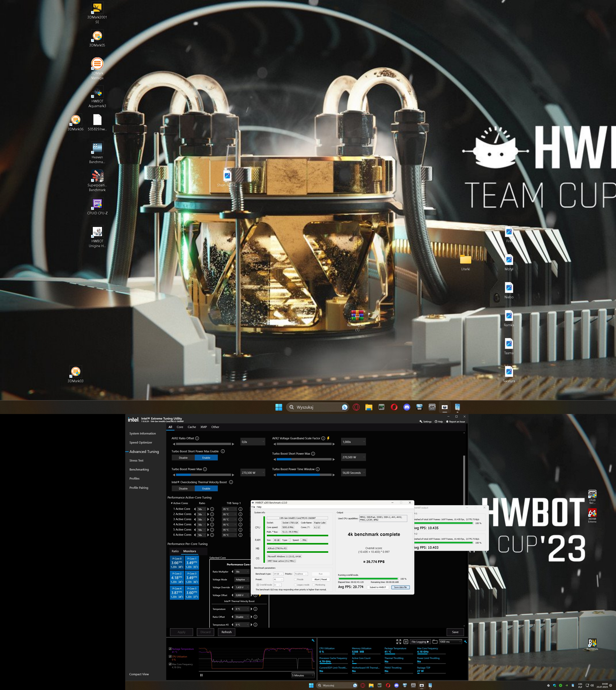The width and height of the screenshot is (616, 690).
Task: Select the Literki folder on desktop
Action: tap(465, 263)
